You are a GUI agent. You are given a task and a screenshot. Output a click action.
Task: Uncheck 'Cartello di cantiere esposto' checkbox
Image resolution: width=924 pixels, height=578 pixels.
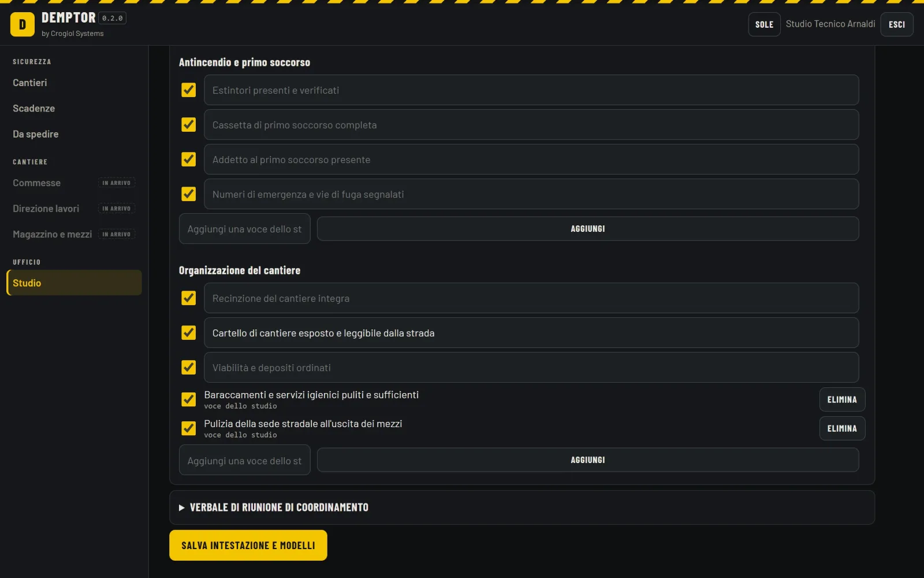pyautogui.click(x=188, y=333)
